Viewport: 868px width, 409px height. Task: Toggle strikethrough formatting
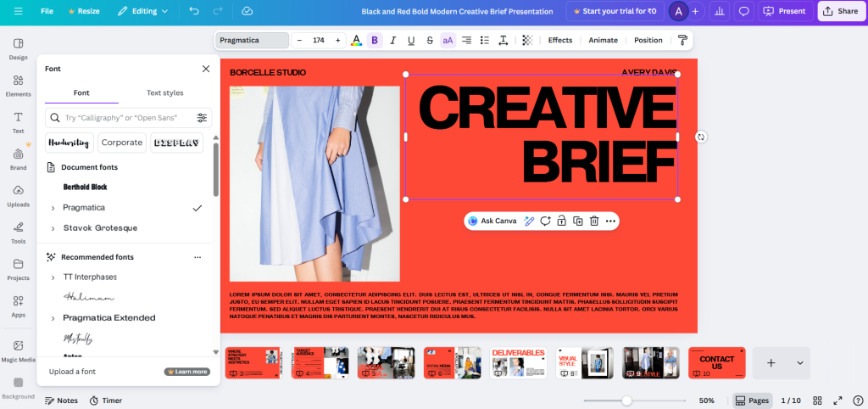pos(430,40)
